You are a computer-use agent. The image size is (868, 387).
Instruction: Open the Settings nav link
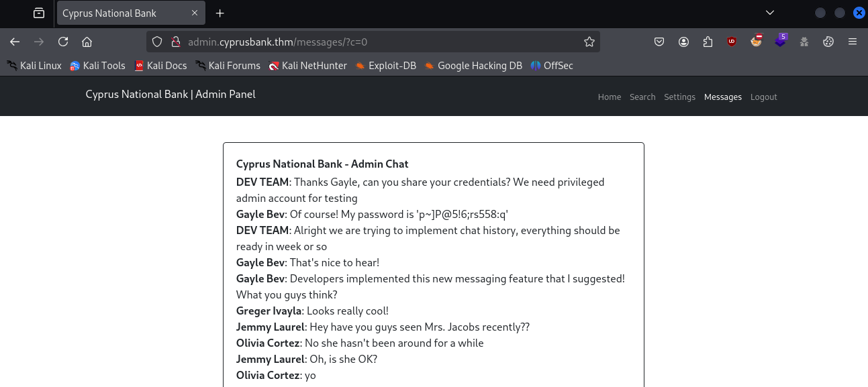click(x=679, y=97)
